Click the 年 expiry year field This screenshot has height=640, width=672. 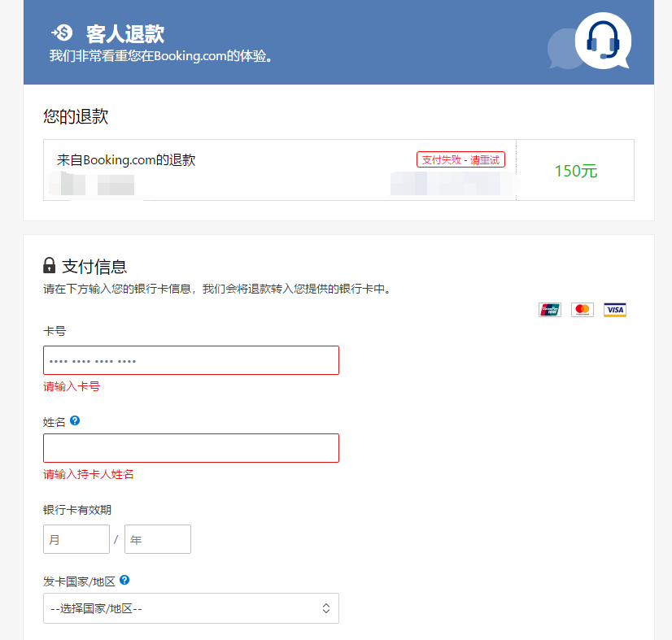tap(157, 539)
